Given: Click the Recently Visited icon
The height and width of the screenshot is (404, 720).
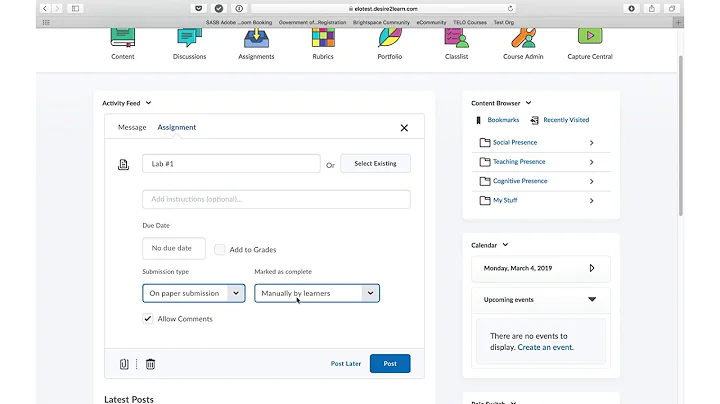Looking at the screenshot, I should [534, 120].
